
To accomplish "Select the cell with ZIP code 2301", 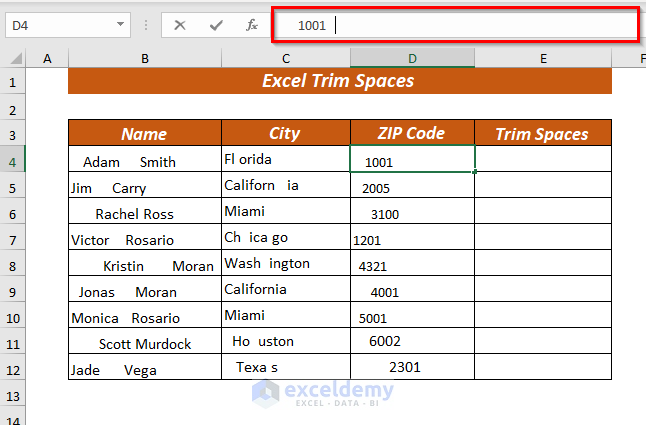I will [412, 367].
